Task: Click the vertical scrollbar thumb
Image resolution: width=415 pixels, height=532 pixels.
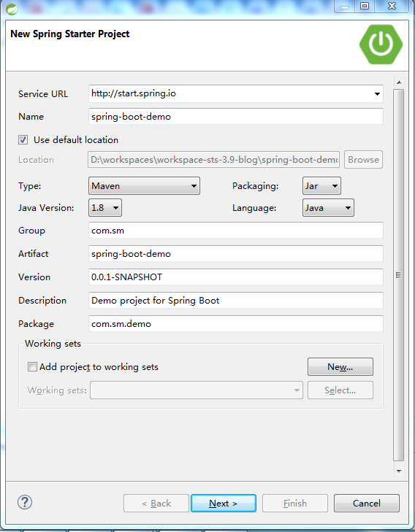Action: point(399,275)
